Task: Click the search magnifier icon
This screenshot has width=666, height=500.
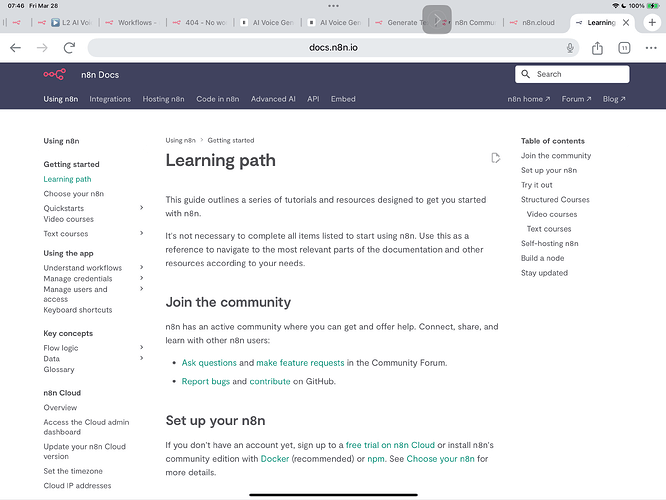Action: 525,74
